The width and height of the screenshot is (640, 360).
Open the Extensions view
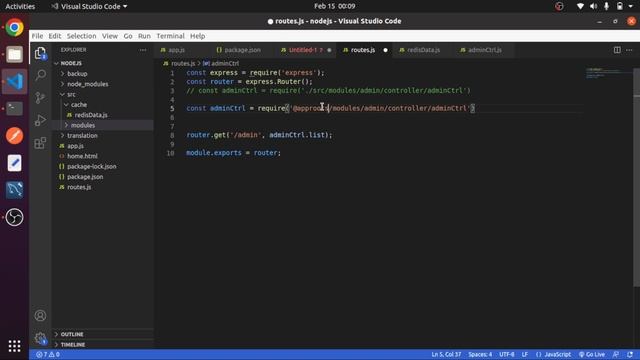click(40, 143)
